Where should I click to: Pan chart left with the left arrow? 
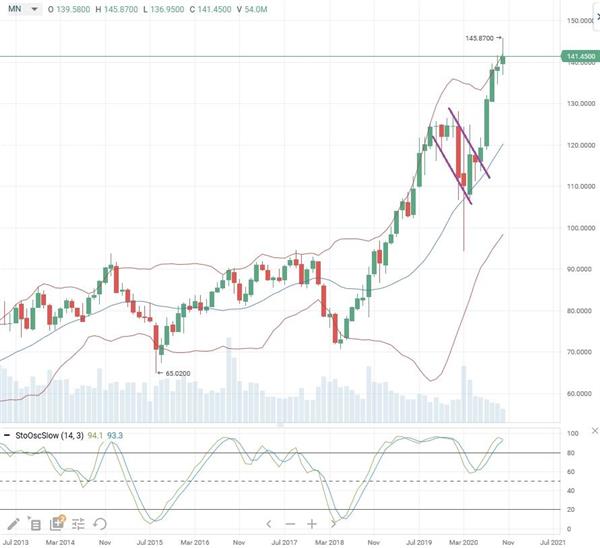(269, 524)
